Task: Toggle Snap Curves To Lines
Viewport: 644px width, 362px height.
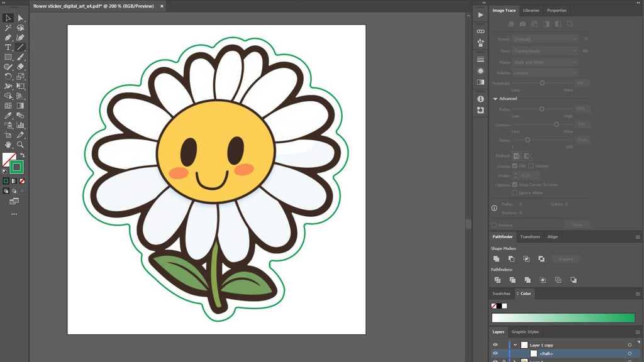Action: tap(514, 185)
